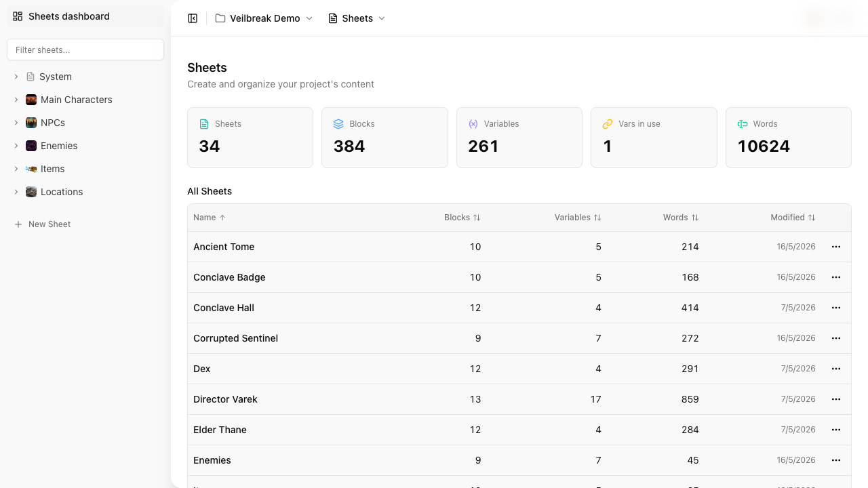Sort table by Words column
Viewport: 868px width, 488px height.
point(681,218)
